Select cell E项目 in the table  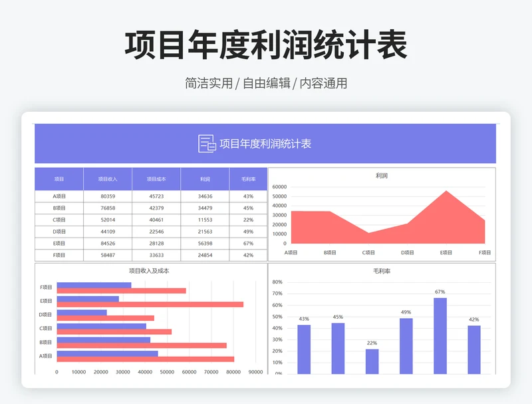tap(59, 244)
